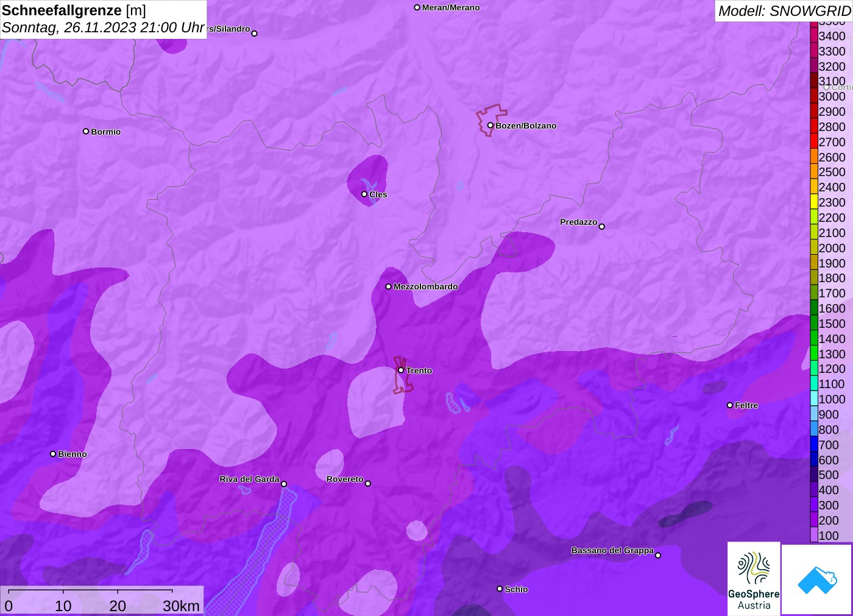
Task: Click the Modell: SNOWGRID label
Action: (784, 11)
